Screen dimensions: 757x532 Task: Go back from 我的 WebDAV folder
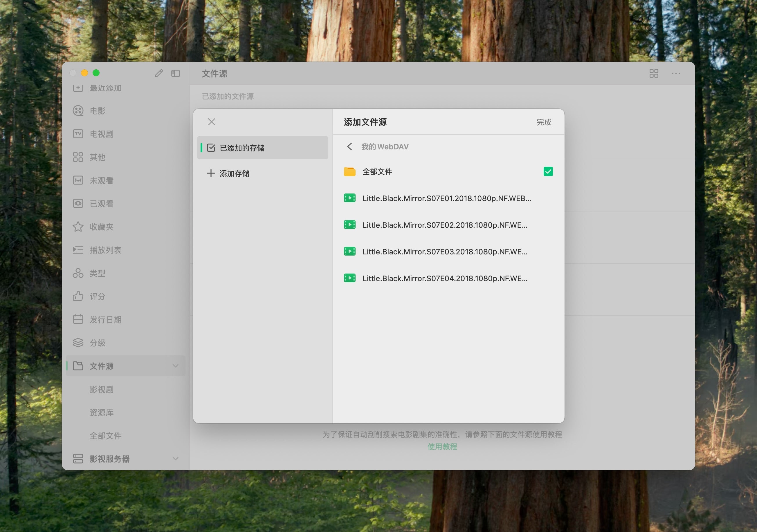tap(349, 146)
